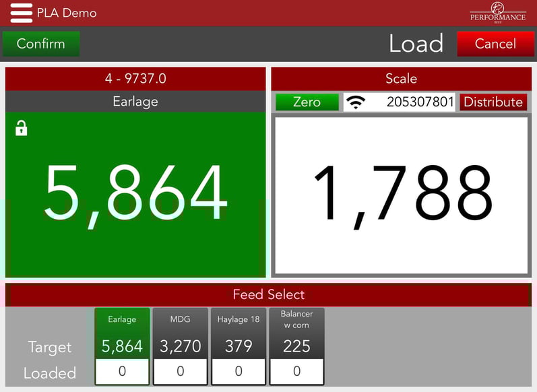Tap the scale ID 205307801 field
Image resolution: width=537 pixels, height=392 pixels.
(x=419, y=102)
